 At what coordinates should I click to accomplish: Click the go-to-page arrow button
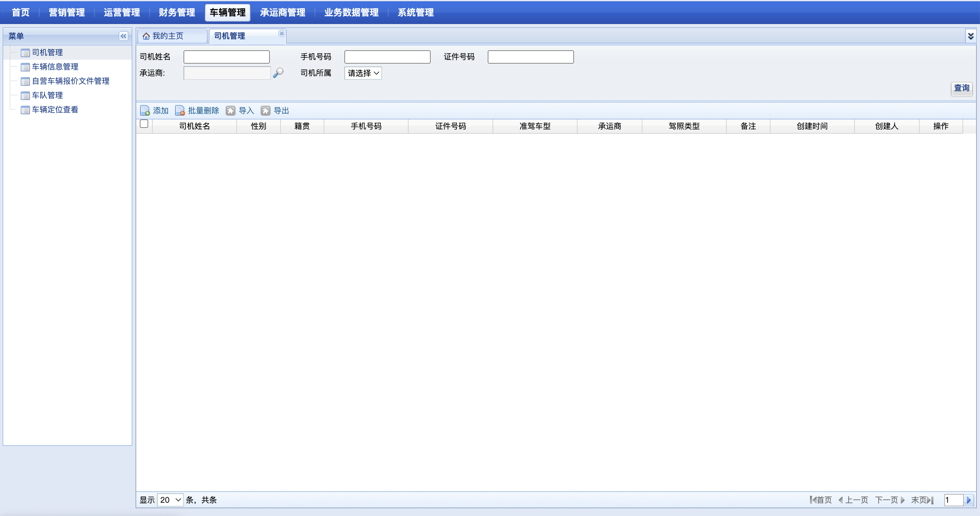969,500
